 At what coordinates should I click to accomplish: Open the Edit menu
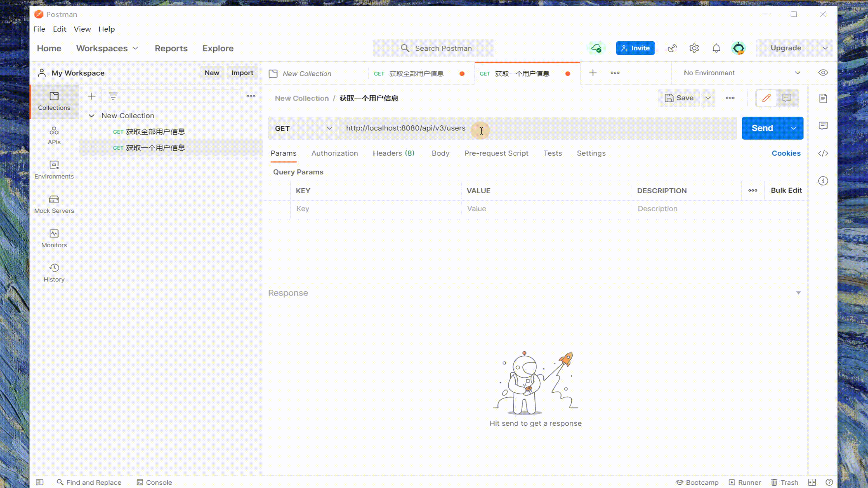(x=59, y=29)
